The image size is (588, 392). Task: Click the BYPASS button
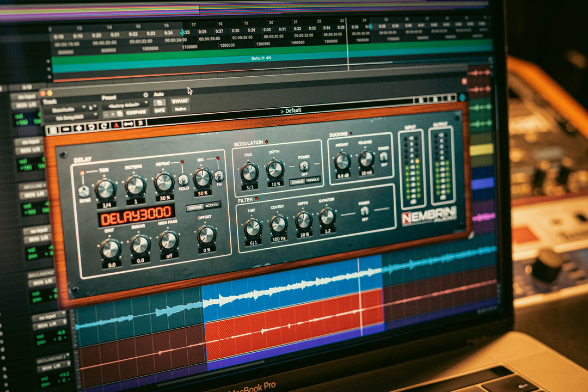(x=180, y=101)
